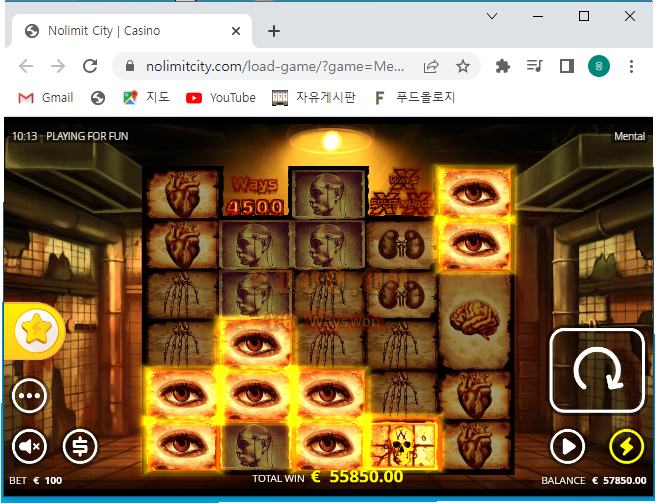Screen dimensions: 656x504
Task: Click the Mental game title label
Action: 629,136
